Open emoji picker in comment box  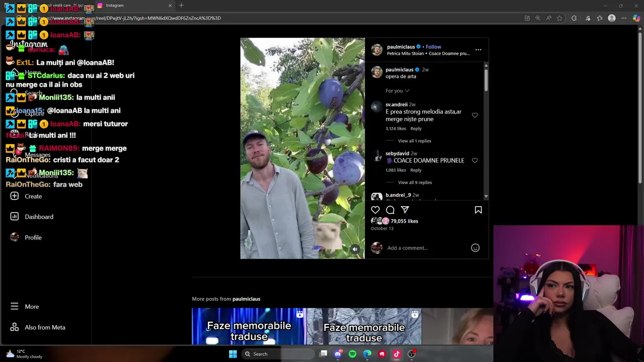(475, 248)
